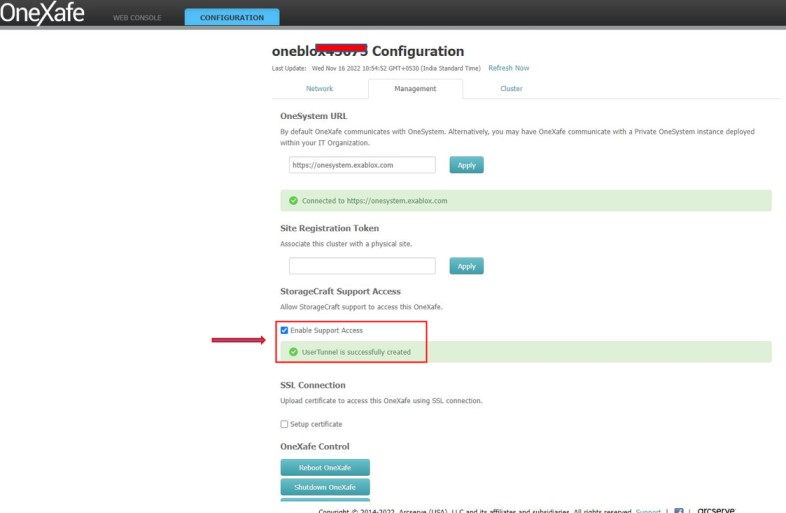Switch to the Network tab

pyautogui.click(x=319, y=88)
